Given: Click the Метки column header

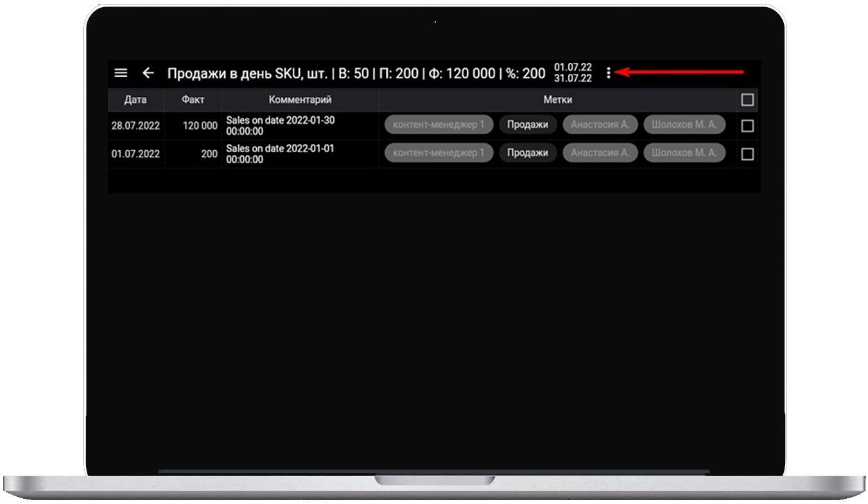Looking at the screenshot, I should 557,100.
